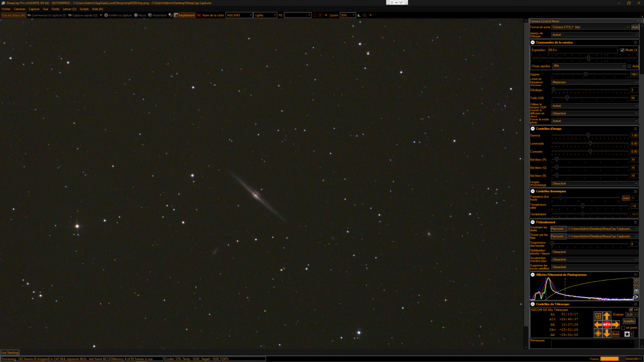Open the Choix rapides 60s dropdown
Screen dimensions: 644x362
tap(589, 66)
